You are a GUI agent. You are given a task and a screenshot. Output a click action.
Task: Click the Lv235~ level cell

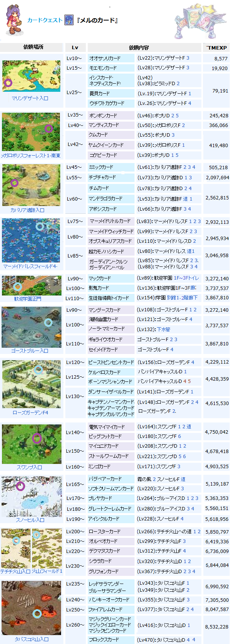75,584
